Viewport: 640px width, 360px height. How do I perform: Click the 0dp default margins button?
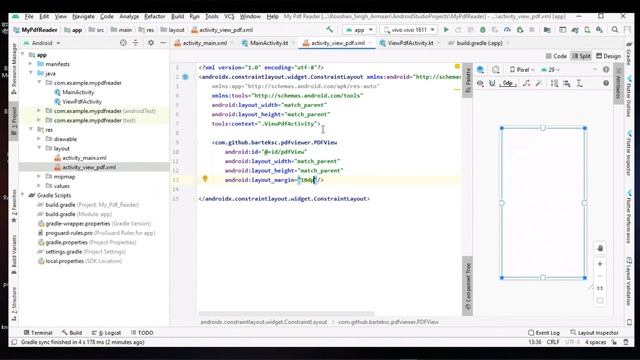tap(507, 83)
